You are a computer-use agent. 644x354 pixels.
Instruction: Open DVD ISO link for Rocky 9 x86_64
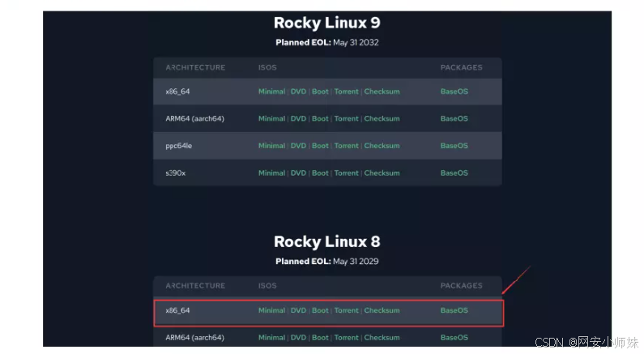(298, 92)
